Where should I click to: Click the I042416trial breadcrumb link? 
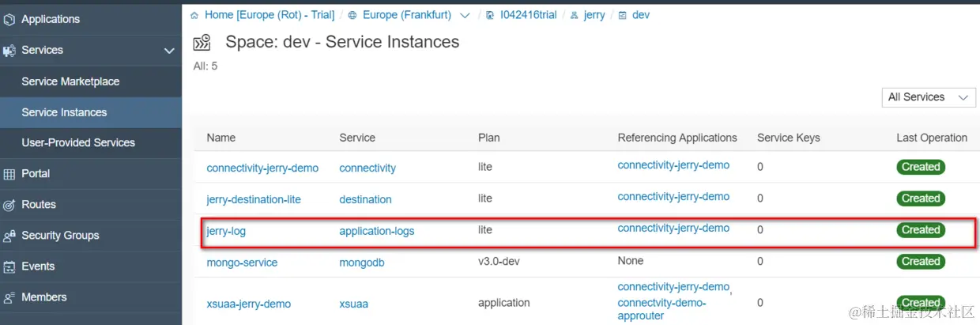(x=528, y=15)
